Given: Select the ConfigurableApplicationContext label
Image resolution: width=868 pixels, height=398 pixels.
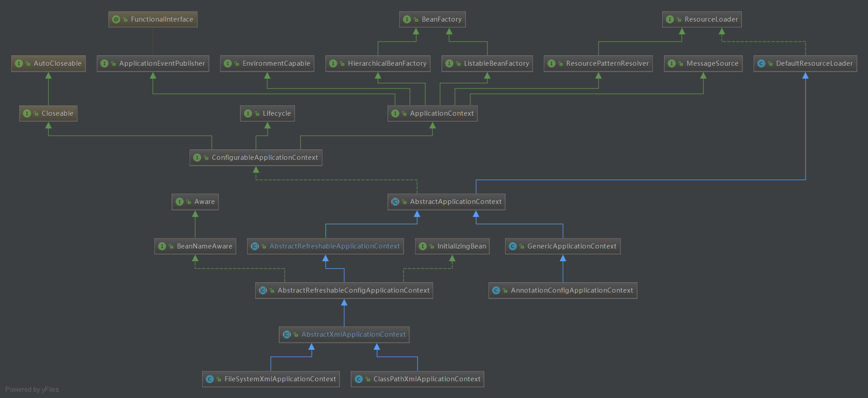Looking at the screenshot, I should click(x=265, y=158).
